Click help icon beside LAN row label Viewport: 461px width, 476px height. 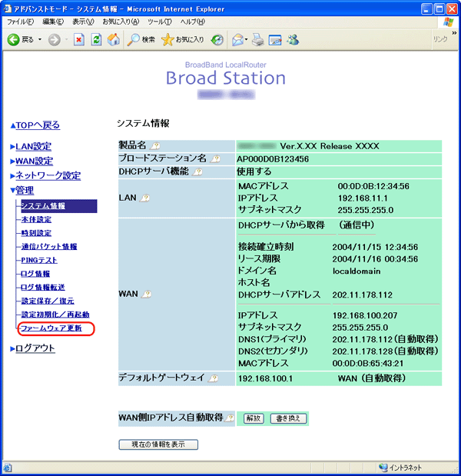click(x=145, y=198)
